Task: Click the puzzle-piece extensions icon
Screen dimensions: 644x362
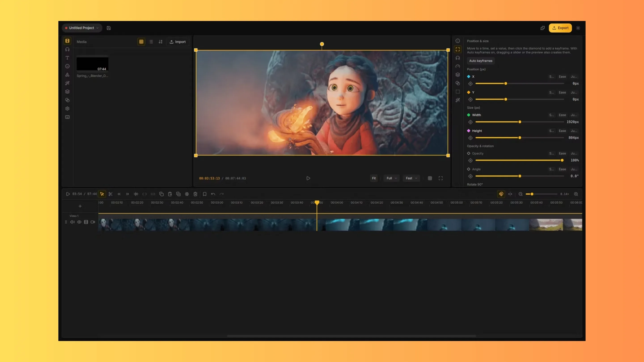Action: tap(542, 28)
